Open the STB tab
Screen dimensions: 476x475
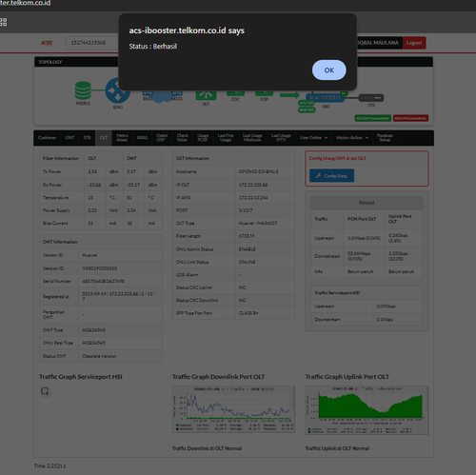87,138
